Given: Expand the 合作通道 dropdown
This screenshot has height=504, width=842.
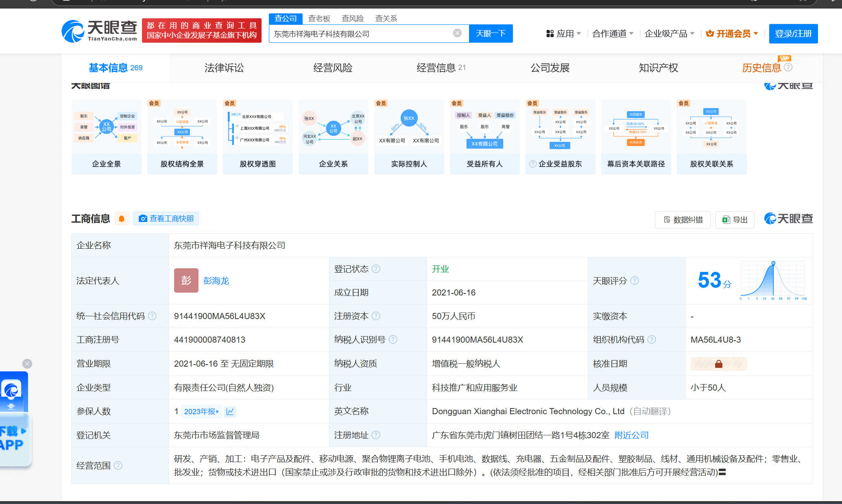Looking at the screenshot, I should [x=613, y=34].
